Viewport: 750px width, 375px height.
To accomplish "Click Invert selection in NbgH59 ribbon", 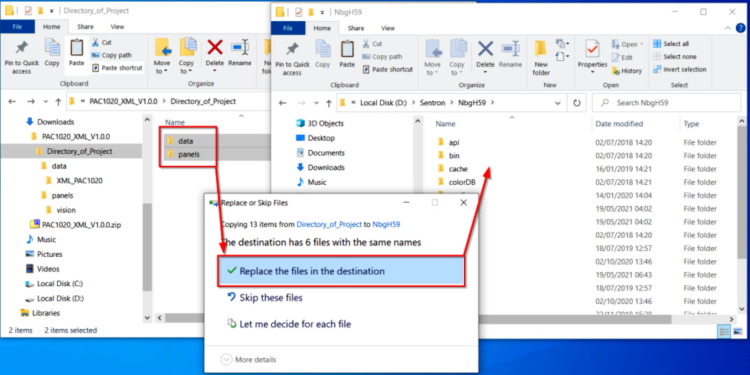I will click(680, 69).
